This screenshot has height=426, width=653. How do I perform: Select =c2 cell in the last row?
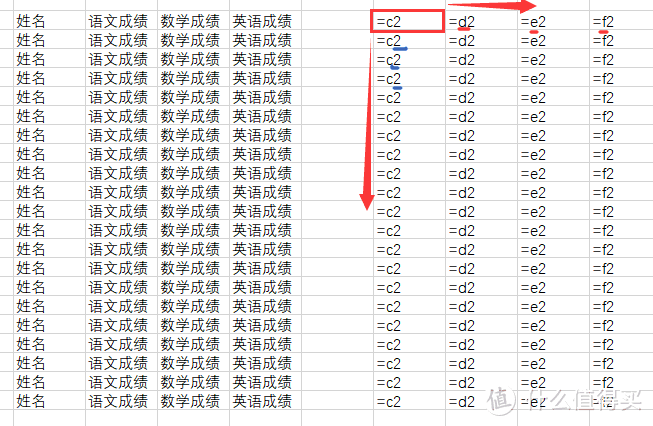coord(409,402)
